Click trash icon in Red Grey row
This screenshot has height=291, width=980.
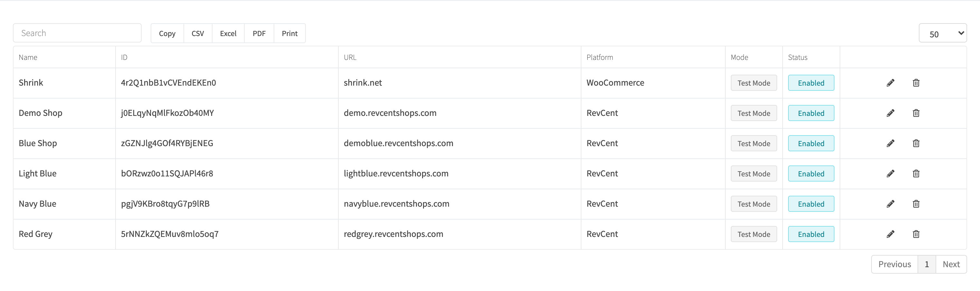pos(916,234)
